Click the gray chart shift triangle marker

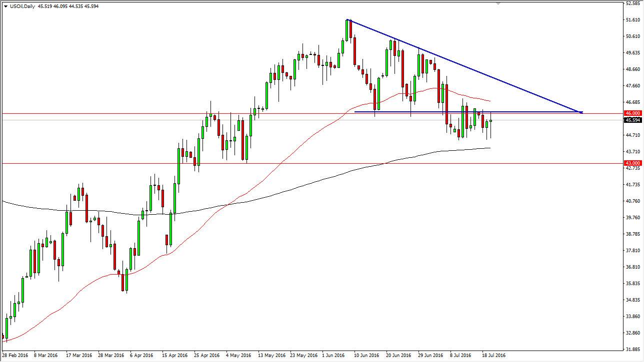point(497,3)
